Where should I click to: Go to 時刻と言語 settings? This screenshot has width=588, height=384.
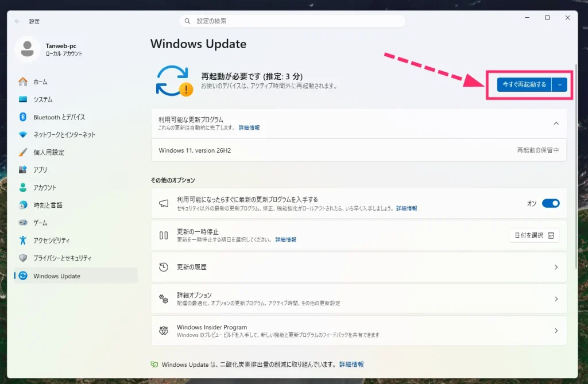click(76, 205)
